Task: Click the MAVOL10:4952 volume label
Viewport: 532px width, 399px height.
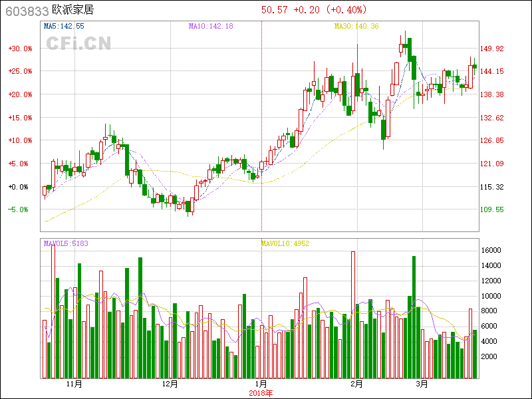Action: pyautogui.click(x=285, y=243)
